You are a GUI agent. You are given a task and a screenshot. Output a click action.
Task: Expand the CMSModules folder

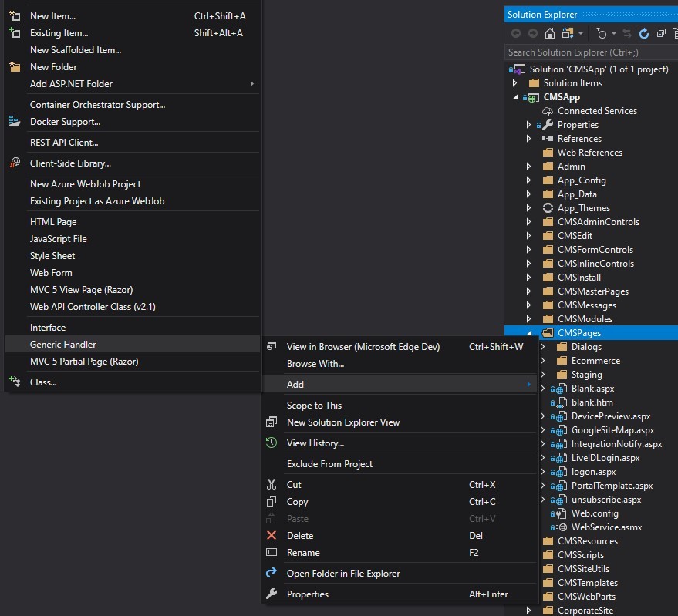[528, 318]
